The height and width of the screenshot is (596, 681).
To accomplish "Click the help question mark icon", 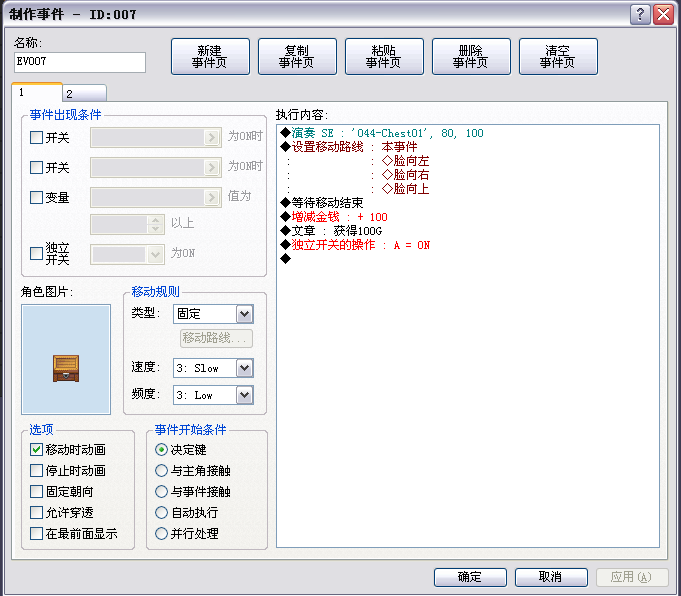I will (640, 14).
